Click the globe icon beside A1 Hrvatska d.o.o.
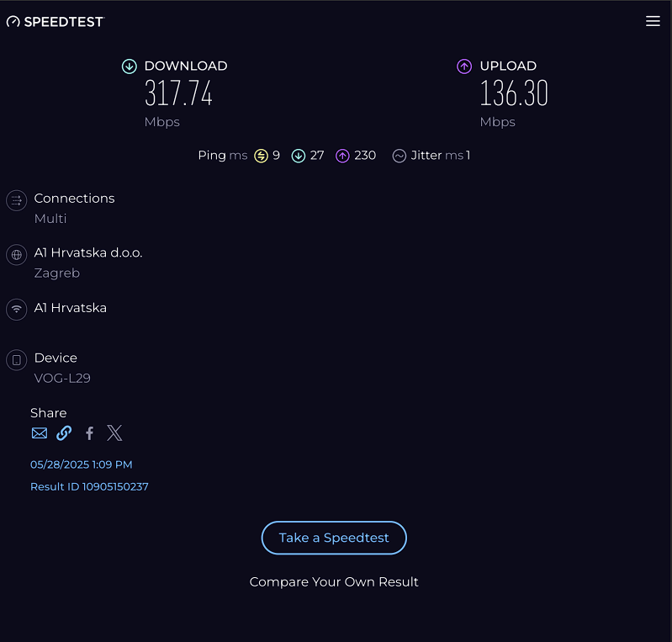The image size is (672, 642). coord(16,255)
